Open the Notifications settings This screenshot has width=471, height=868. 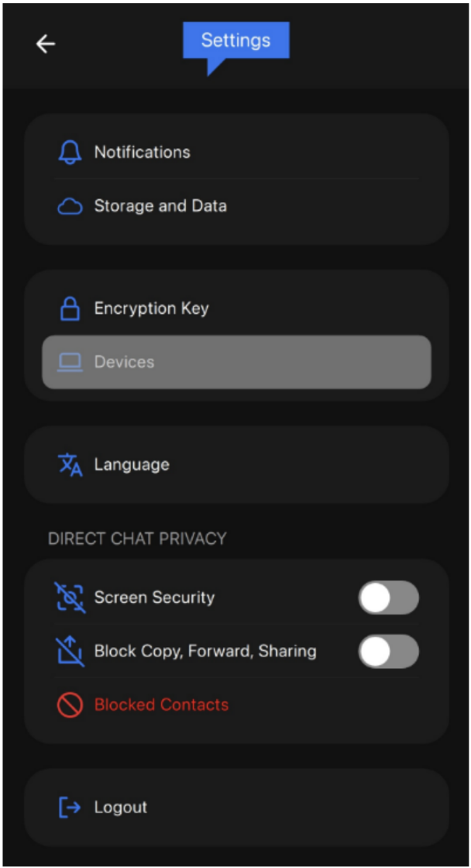coord(236,152)
